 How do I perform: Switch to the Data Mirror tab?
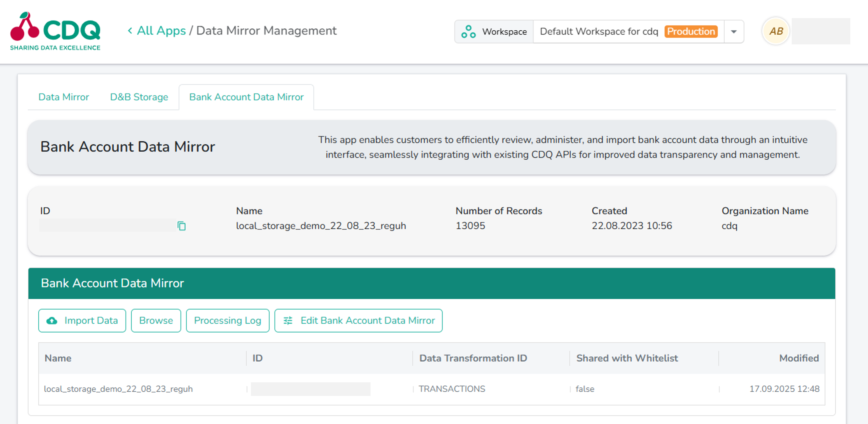[64, 97]
